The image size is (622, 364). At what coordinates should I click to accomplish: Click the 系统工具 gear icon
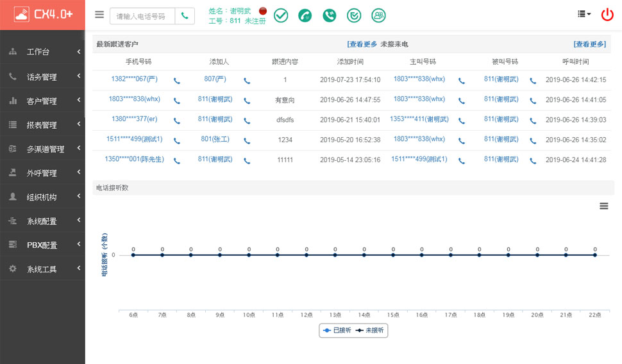13,269
